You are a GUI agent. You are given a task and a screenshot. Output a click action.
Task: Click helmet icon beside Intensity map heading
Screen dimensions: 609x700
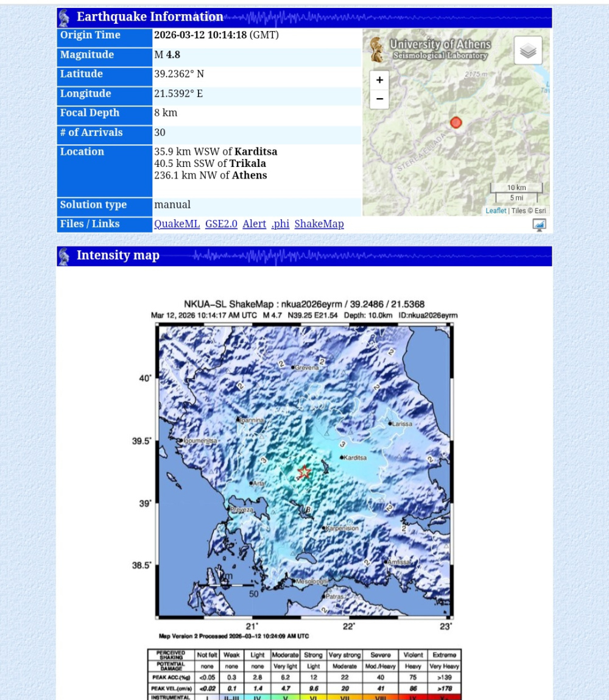[64, 256]
